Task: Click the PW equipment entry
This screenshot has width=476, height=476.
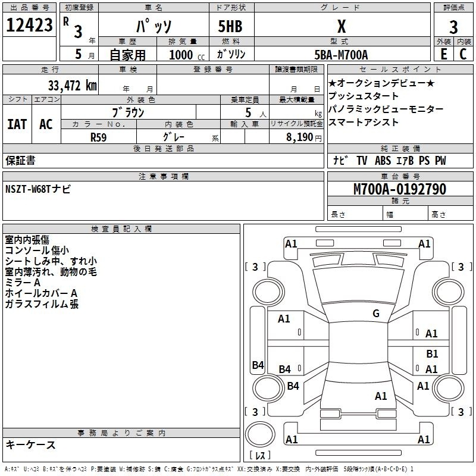Action: 440,160
